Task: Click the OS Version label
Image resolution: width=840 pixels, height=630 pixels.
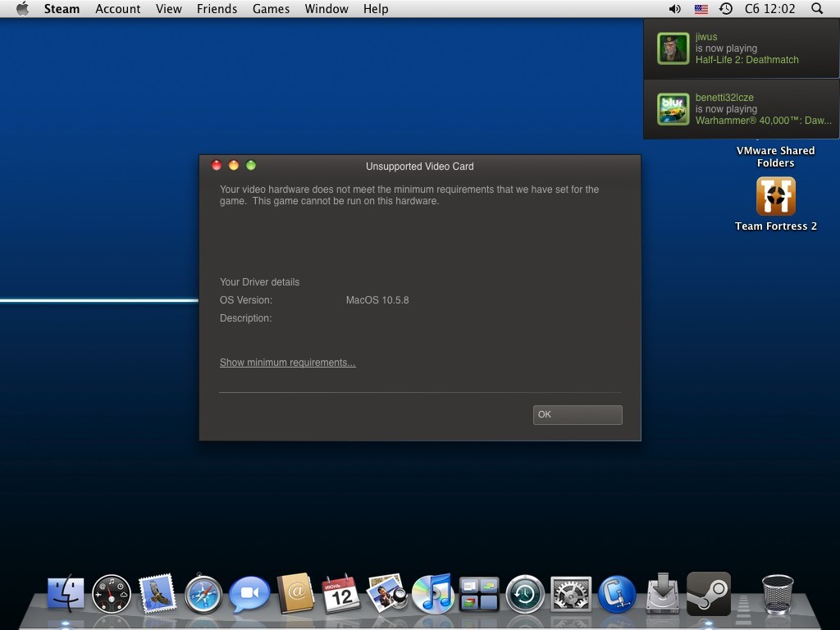Action: click(x=246, y=300)
